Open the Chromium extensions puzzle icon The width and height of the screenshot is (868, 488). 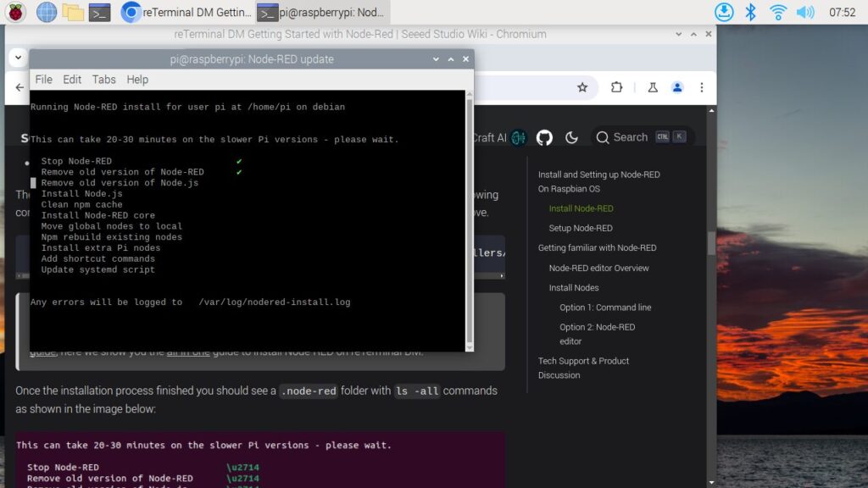617,87
